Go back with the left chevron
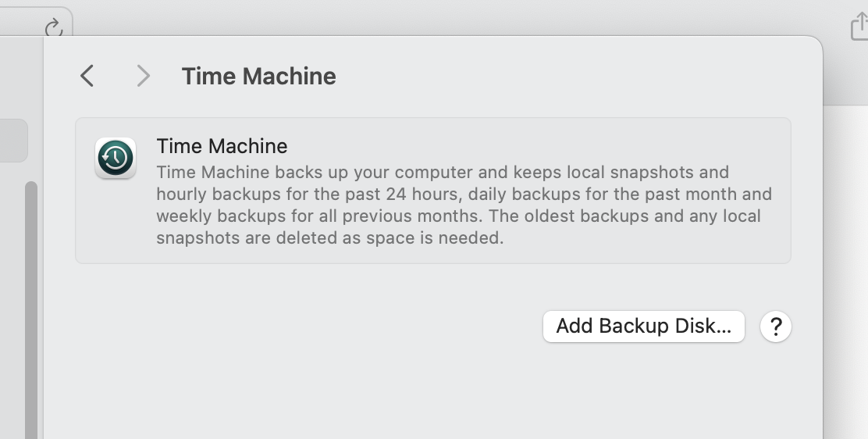 [87, 76]
